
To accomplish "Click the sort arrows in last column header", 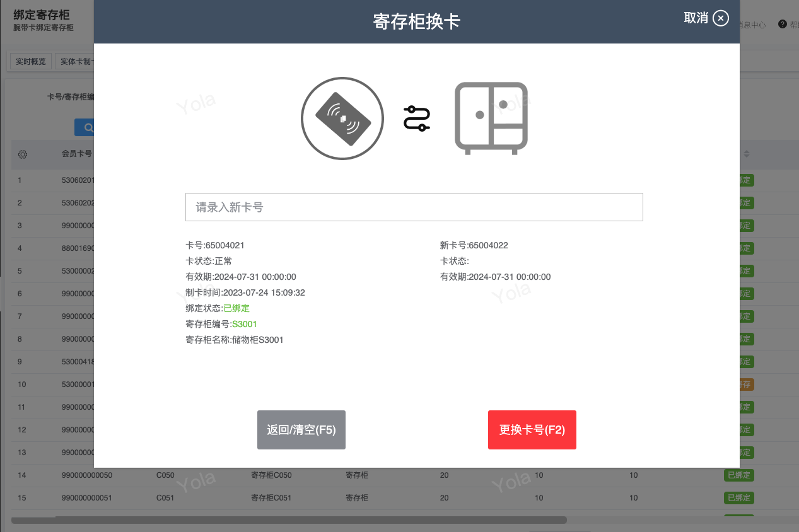I will (747, 154).
